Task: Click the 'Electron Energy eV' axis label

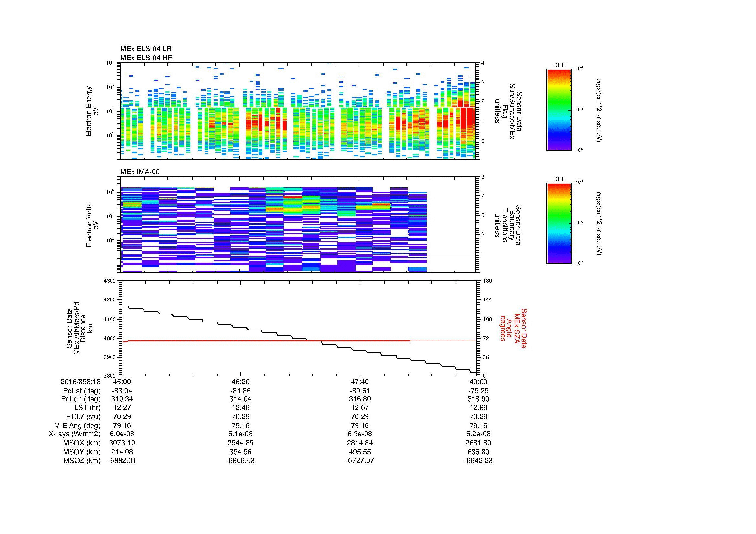Action: (x=92, y=111)
